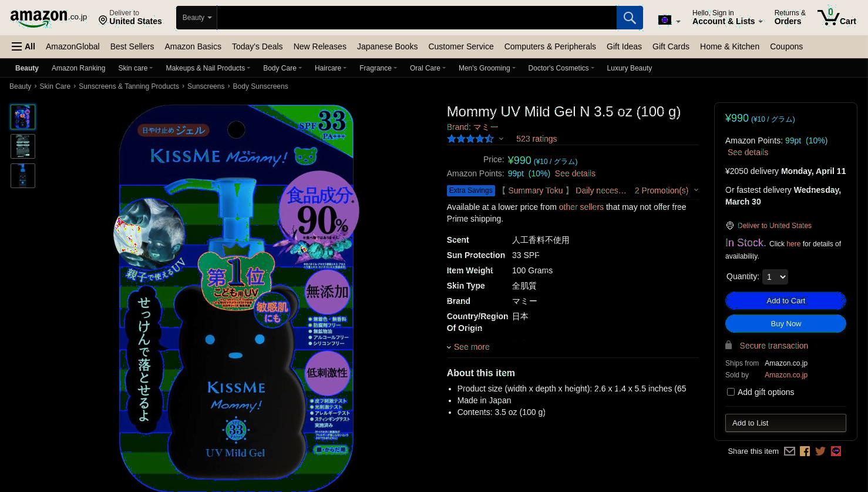Click the language flag icon
Screen dimensions: 868x492
pyautogui.click(x=665, y=20)
